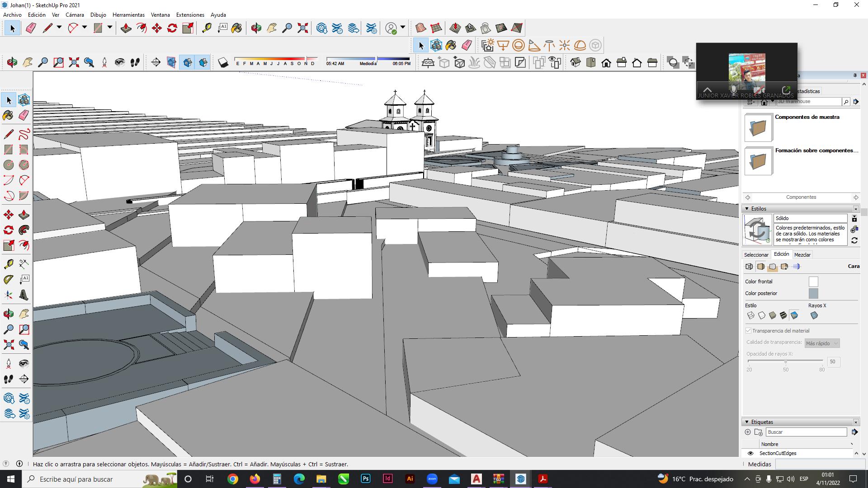Screen dimensions: 868x488
Task: Click the Color frontal swatch
Action: 813,282
